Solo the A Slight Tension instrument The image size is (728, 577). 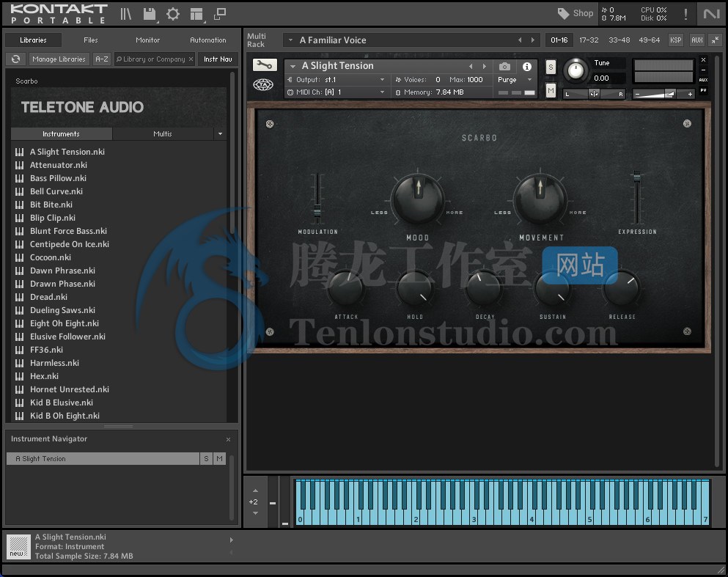(x=551, y=67)
